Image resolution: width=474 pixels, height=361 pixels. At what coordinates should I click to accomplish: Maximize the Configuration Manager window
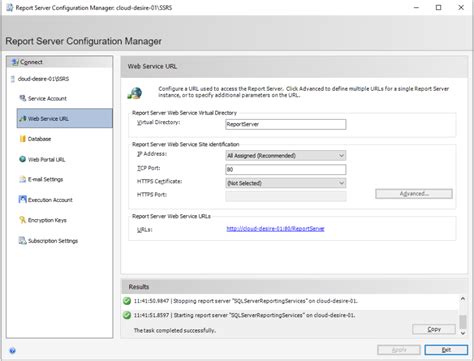click(x=438, y=7)
